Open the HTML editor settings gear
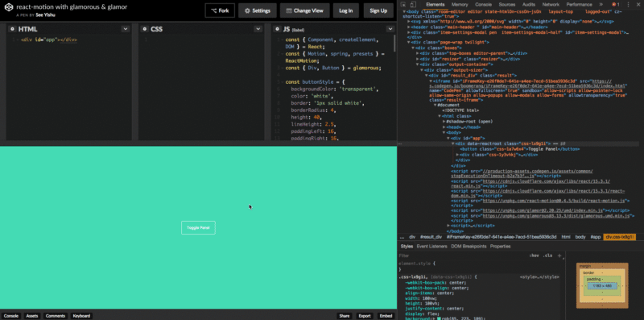The image size is (644, 320). [x=12, y=29]
